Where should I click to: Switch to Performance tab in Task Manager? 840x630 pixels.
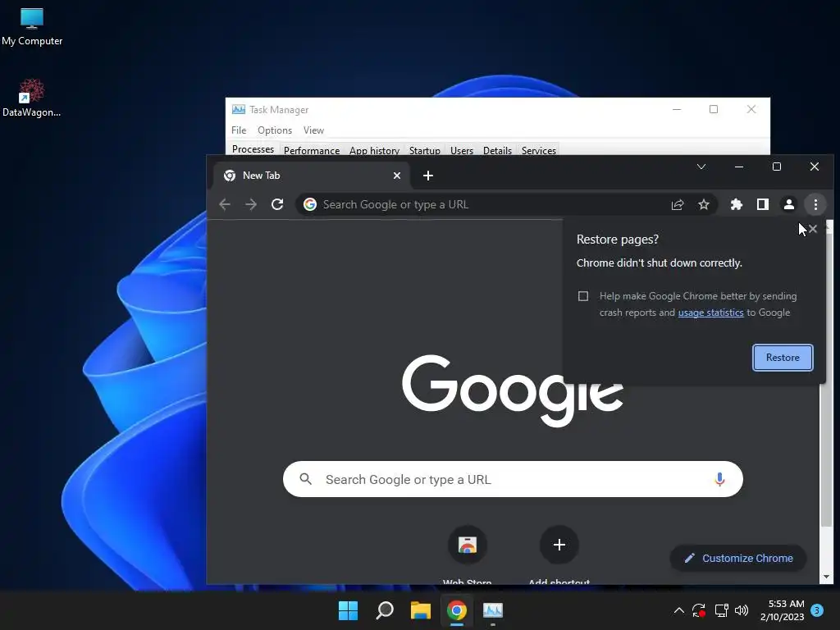[x=312, y=150]
